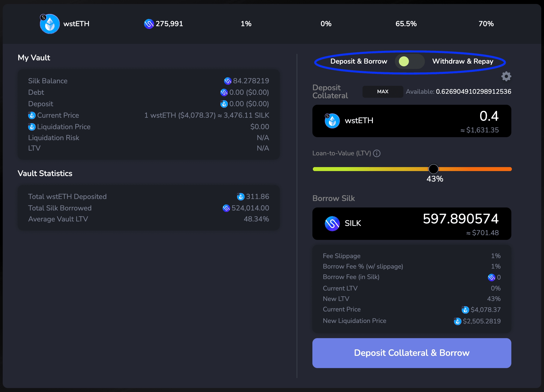Screen dimensions: 544x392
Task: Click the wstETH icon in the deposit collateral box
Action: click(332, 121)
